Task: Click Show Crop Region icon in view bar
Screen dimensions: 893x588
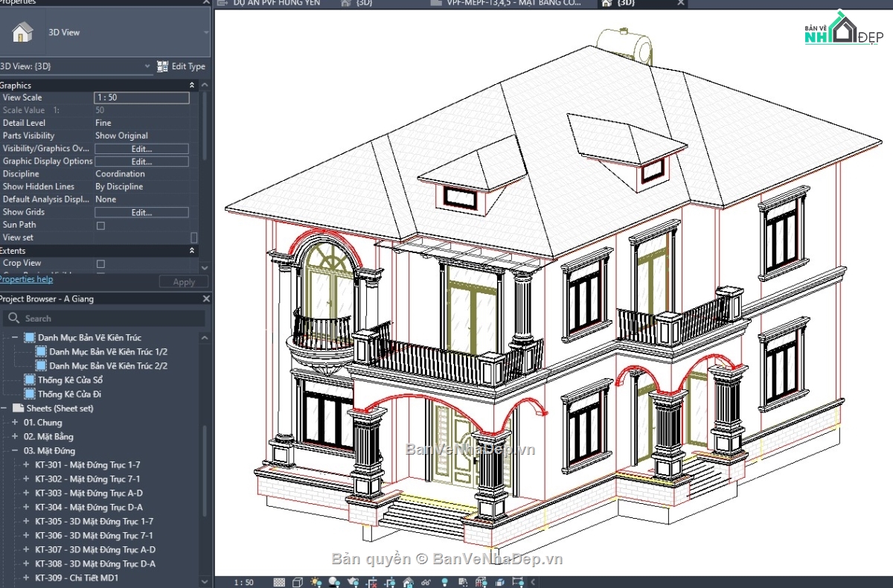Action: click(x=389, y=582)
